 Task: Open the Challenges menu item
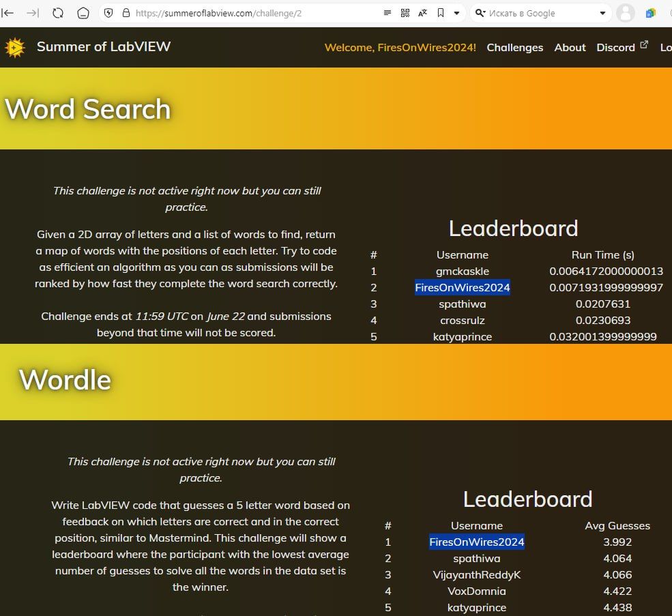click(514, 47)
